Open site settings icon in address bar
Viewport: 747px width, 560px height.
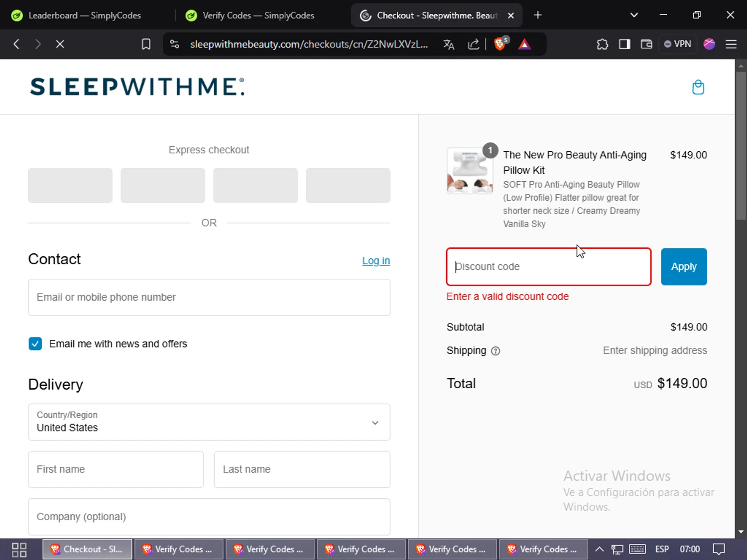point(174,44)
